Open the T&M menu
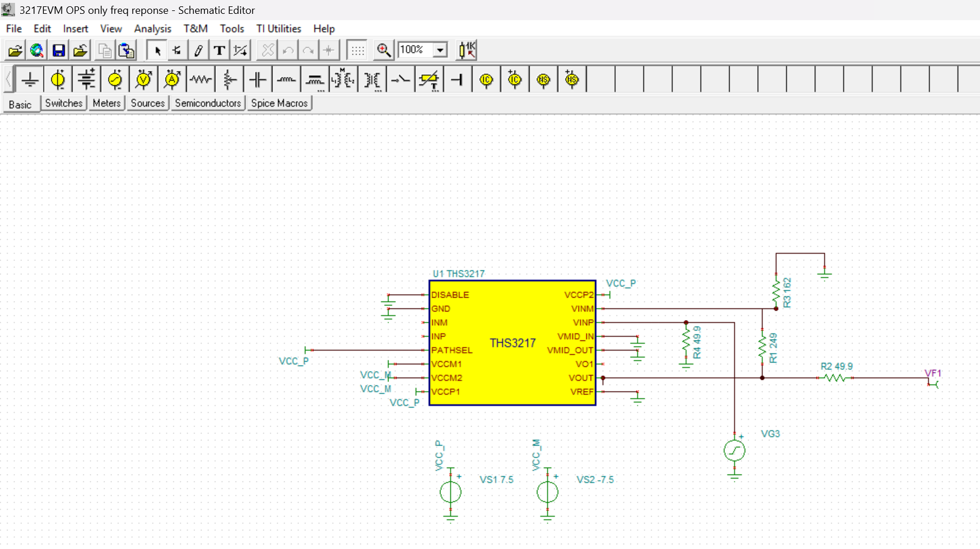This screenshot has height=549, width=980. coord(196,29)
